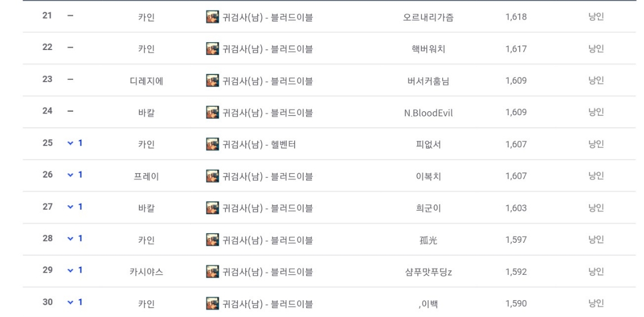Click the 귀검사(남) - 헬벤터 class text
The width and height of the screenshot is (644, 317).
coord(259,144)
